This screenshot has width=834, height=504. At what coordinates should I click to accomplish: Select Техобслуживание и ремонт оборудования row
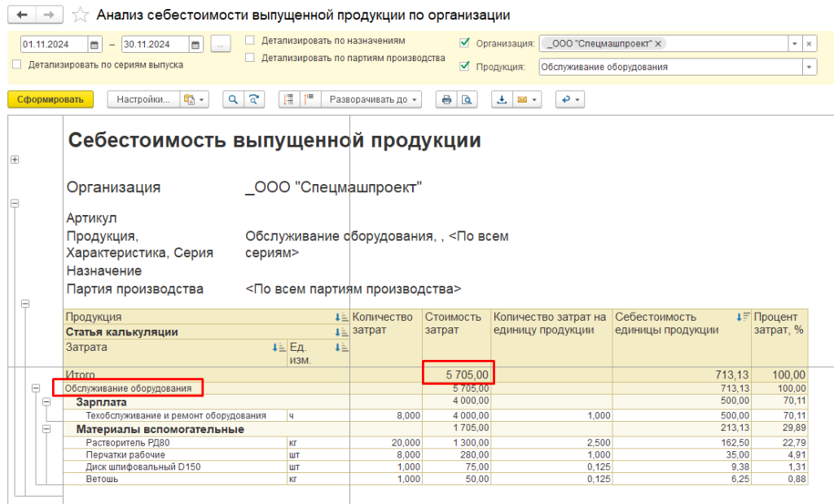point(176,415)
